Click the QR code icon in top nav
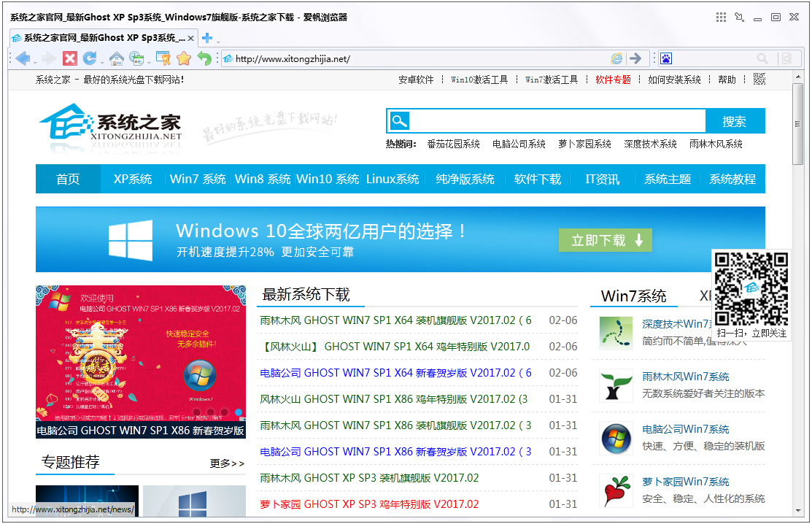812x524 pixels. tap(759, 80)
